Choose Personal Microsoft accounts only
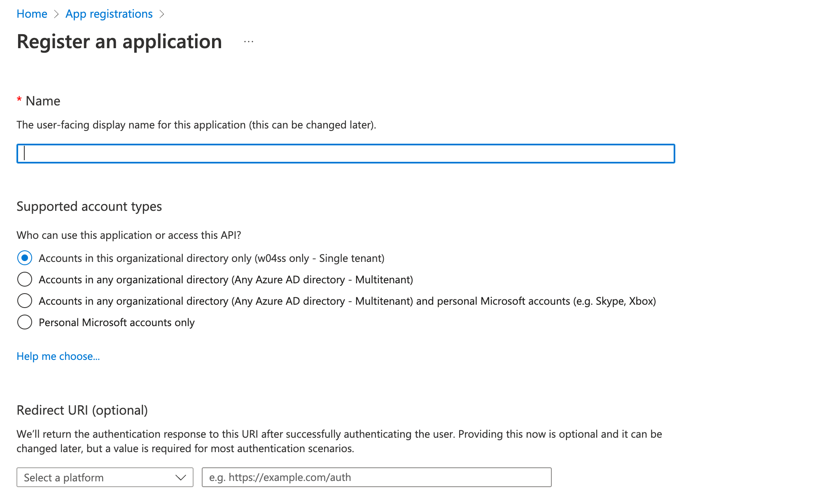 coord(25,322)
